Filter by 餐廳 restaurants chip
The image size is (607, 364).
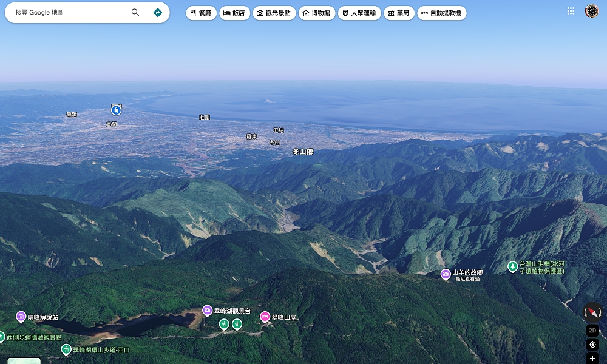pyautogui.click(x=201, y=13)
